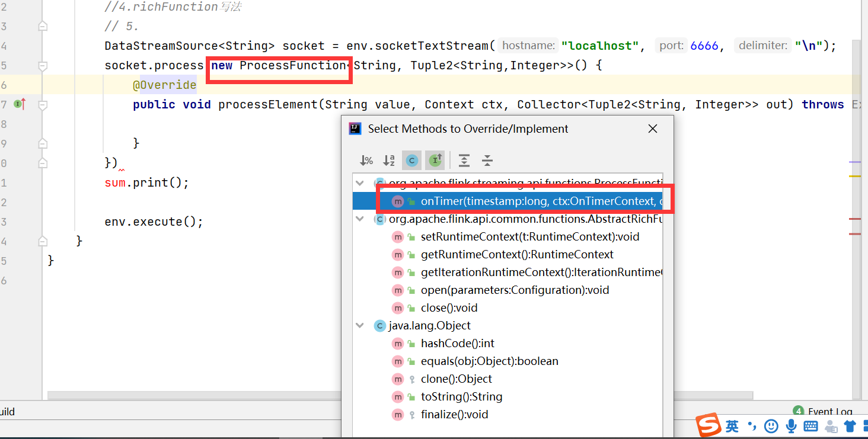Select equals(obj:Object):boolean method
868x439 pixels.
point(489,361)
